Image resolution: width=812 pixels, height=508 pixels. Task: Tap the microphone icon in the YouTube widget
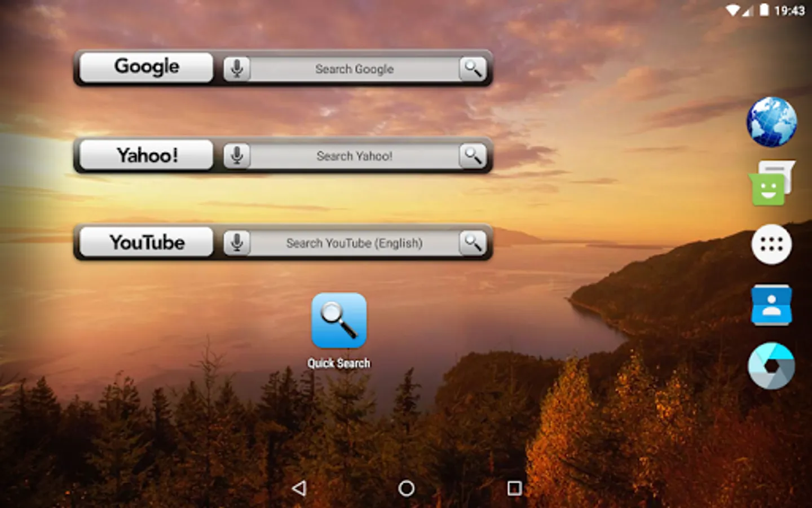237,243
